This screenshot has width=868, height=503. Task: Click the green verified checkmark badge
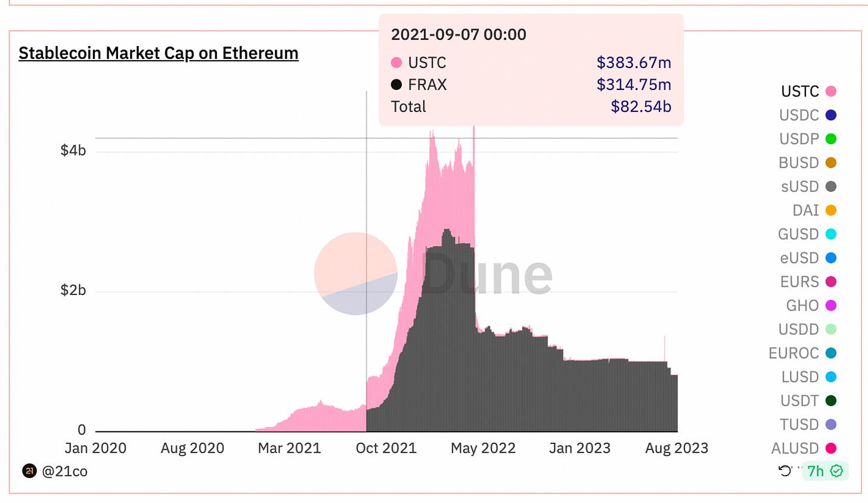[x=837, y=471]
